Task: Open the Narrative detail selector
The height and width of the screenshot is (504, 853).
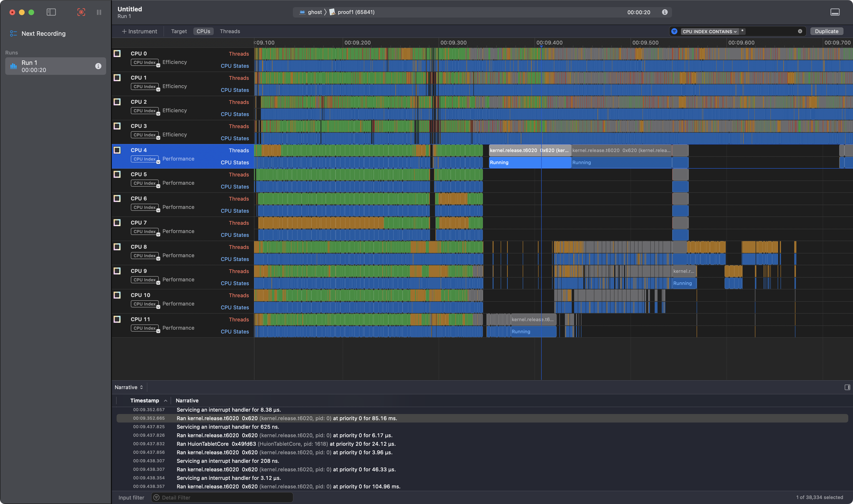Action: point(129,387)
